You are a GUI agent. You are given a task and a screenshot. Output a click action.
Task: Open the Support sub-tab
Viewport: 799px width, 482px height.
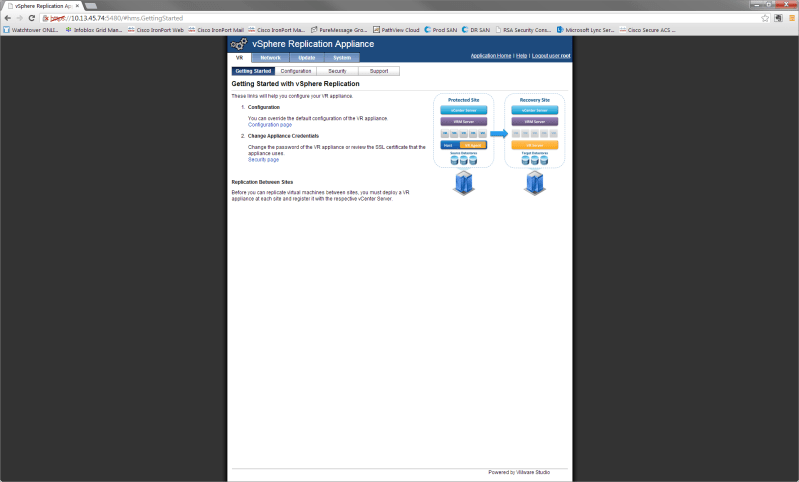(379, 71)
